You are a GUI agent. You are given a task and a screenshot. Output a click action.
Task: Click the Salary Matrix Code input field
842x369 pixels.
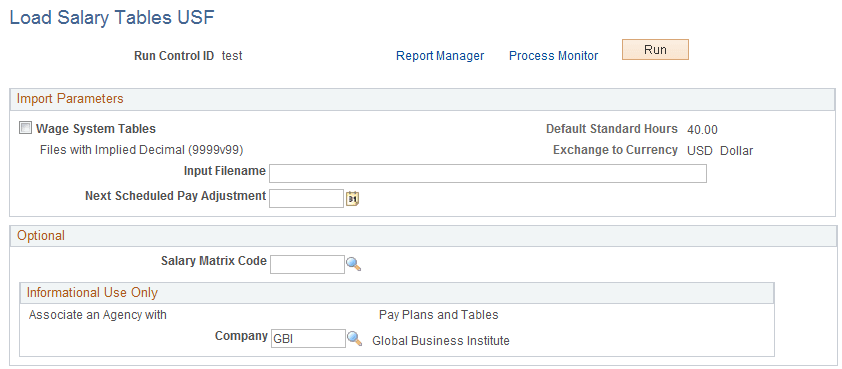point(307,264)
